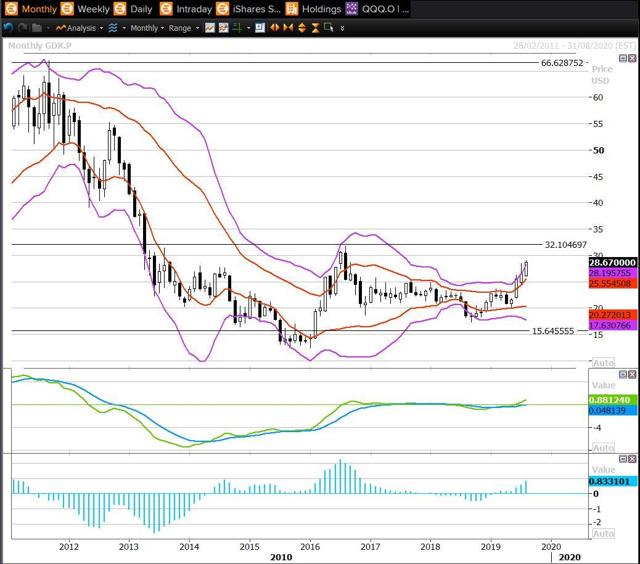The height and width of the screenshot is (564, 640).
Task: Switch to the Intraday chart tab
Action: 186,9
